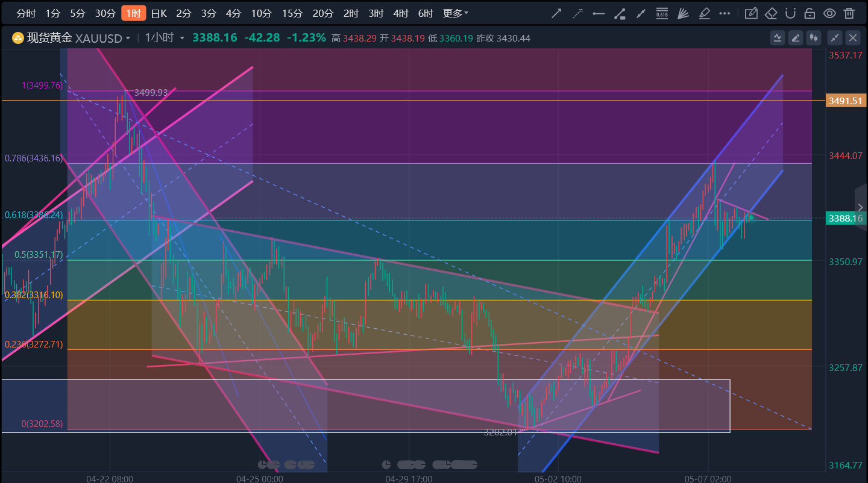Open the indicators icon in chart header
Screen dimensions: 868x483
click(x=778, y=38)
